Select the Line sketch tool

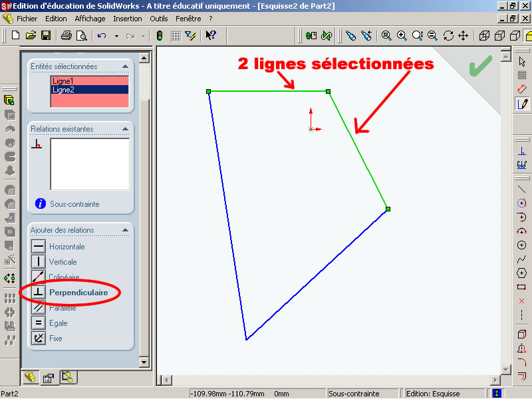point(522,190)
